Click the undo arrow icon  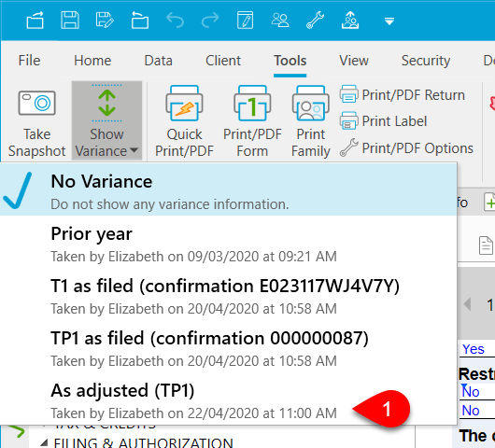coord(175,21)
